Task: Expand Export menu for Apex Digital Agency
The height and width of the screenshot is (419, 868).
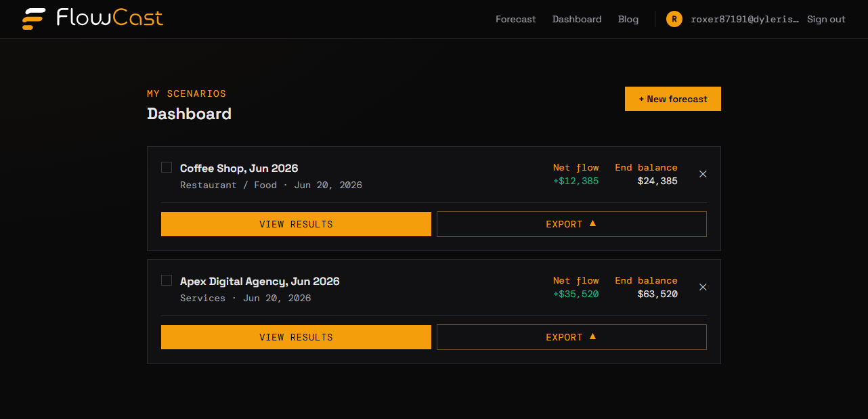Action: coord(571,337)
